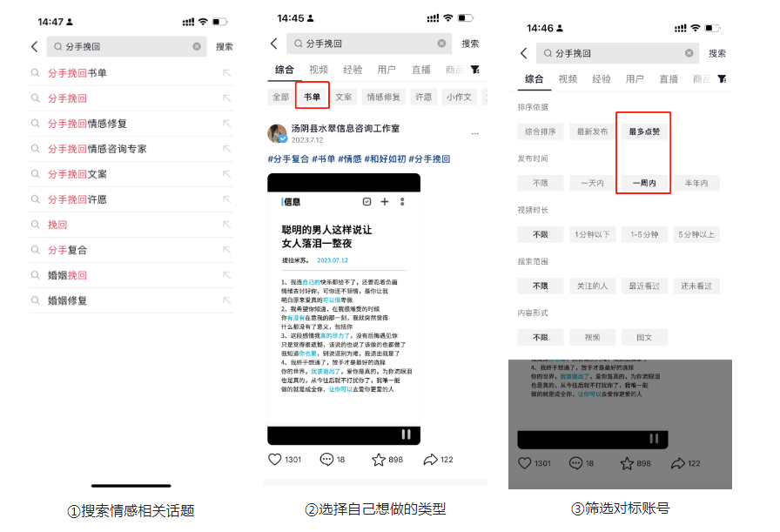The image size is (780, 532).
Task: Select 小作文 category chip
Action: click(459, 97)
